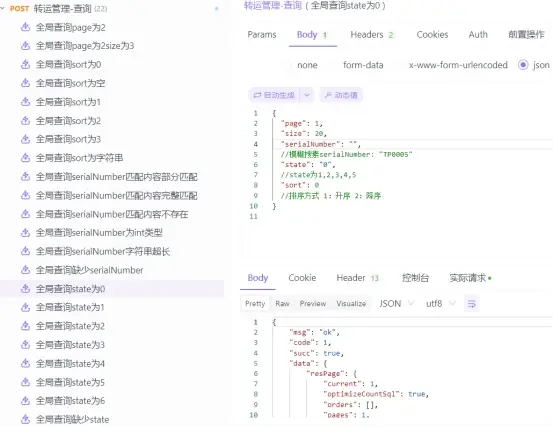Click the case icon beside 全局查询state为2

(x=25, y=326)
